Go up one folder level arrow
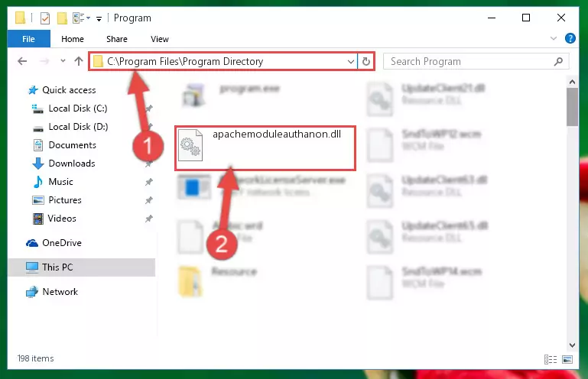 [x=79, y=60]
